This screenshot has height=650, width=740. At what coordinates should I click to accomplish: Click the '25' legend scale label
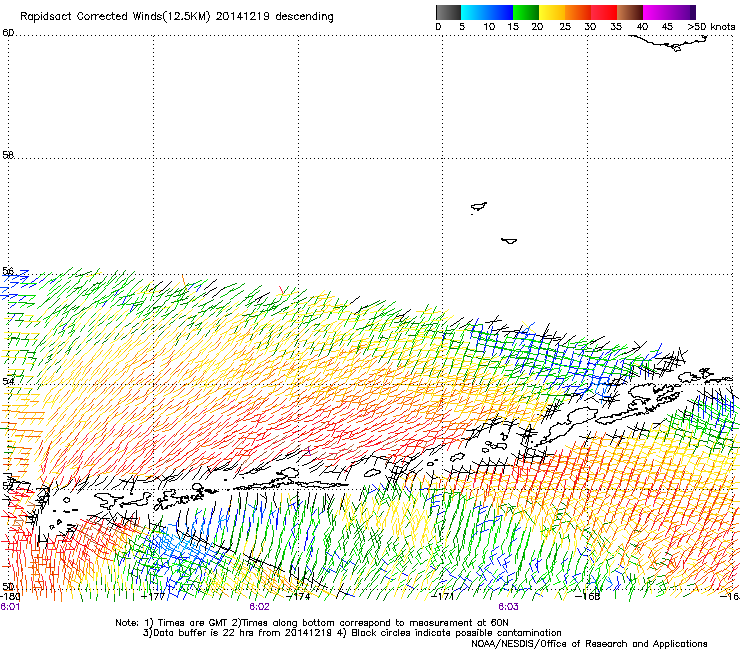565,27
